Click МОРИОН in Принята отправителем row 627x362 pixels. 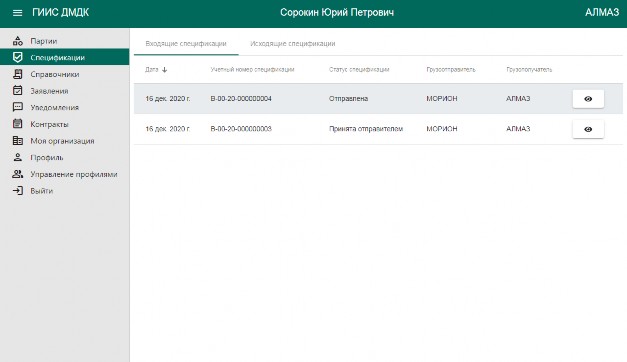[x=441, y=129]
